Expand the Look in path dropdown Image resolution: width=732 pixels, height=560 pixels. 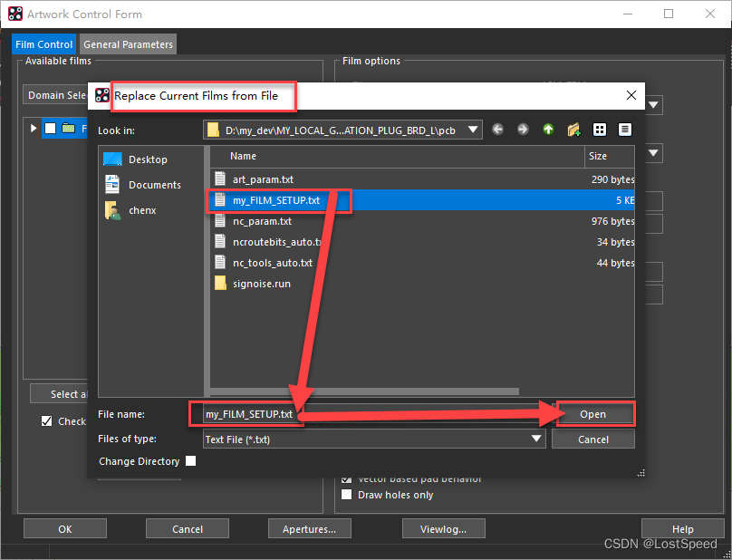point(473,130)
